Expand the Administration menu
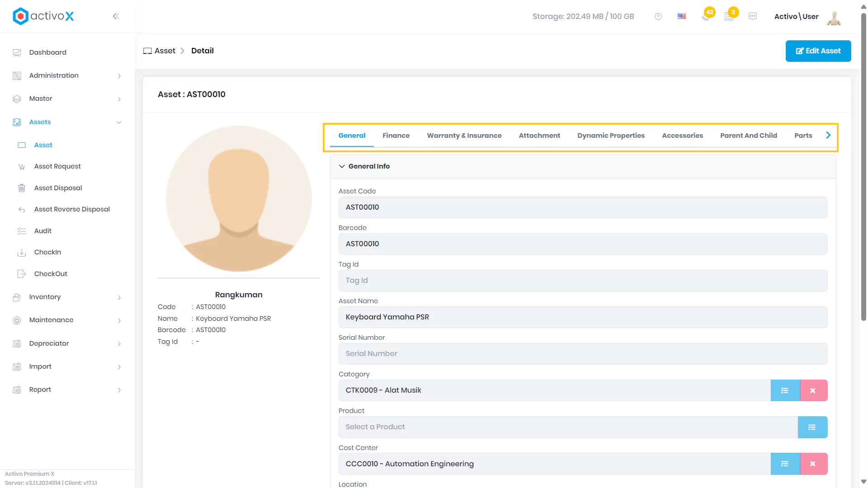Image resolution: width=868 pixels, height=488 pixels. click(67, 75)
